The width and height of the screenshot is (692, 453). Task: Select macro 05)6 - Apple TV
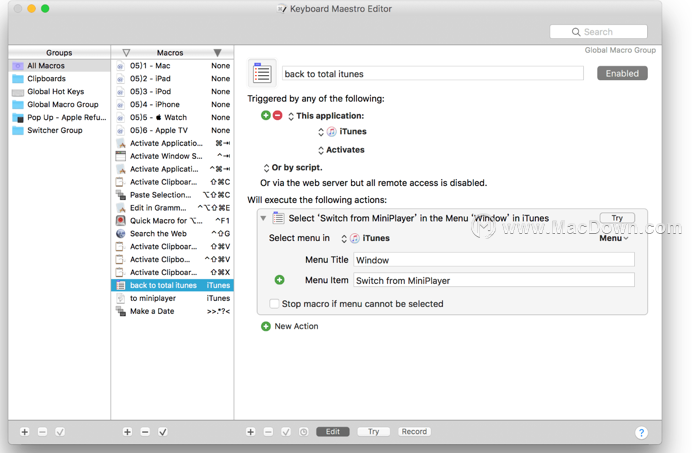click(x=173, y=130)
